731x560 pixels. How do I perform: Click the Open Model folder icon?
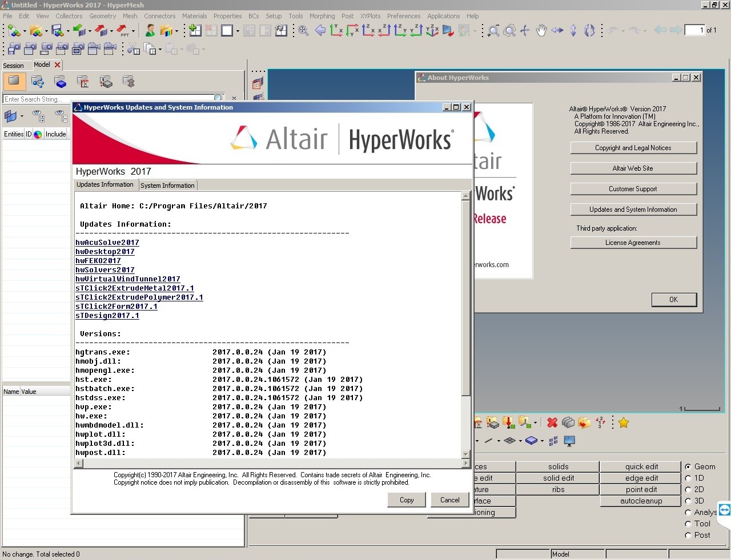(x=35, y=30)
